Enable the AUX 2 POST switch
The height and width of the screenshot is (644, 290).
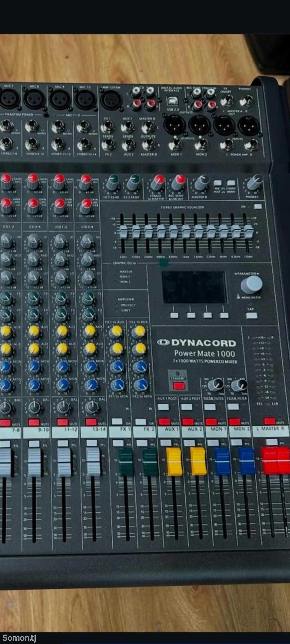pyautogui.click(x=187, y=407)
